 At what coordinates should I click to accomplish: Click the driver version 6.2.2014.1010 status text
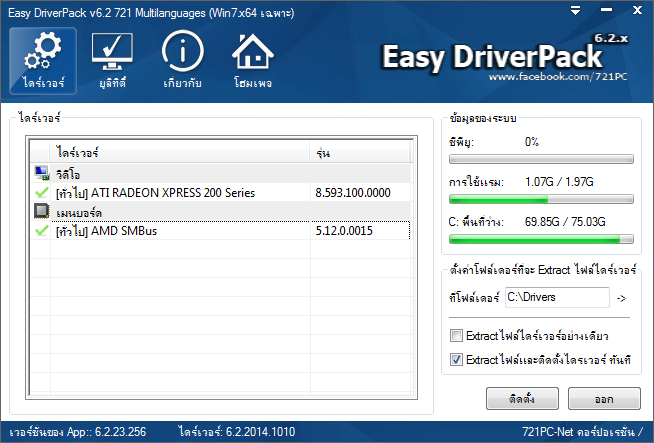point(236,432)
